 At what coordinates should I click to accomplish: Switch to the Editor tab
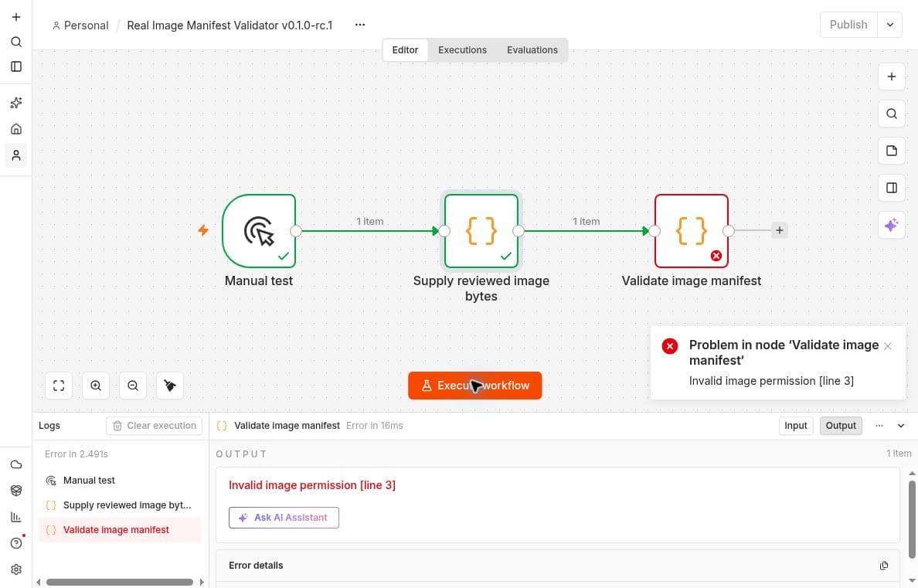405,49
